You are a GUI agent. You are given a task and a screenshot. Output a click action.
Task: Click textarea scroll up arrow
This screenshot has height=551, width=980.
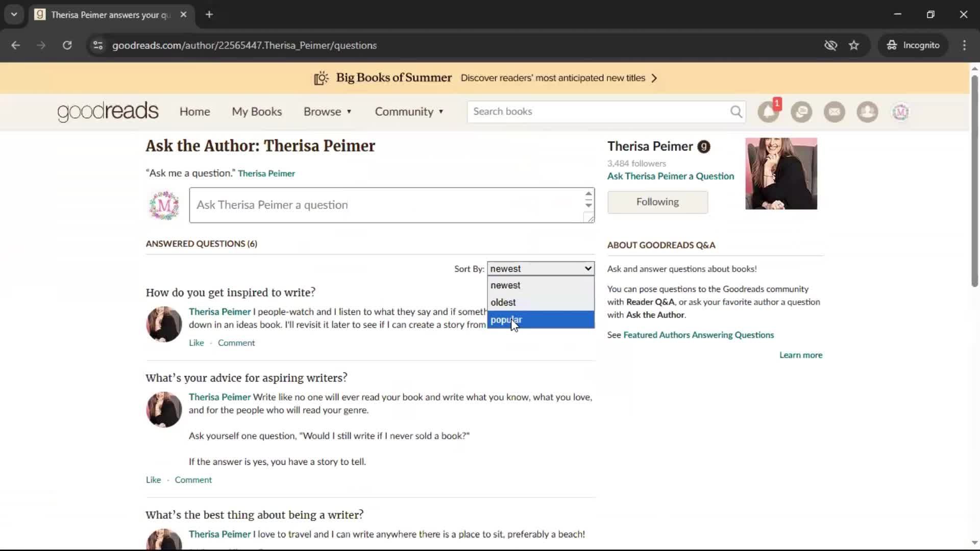click(x=589, y=194)
